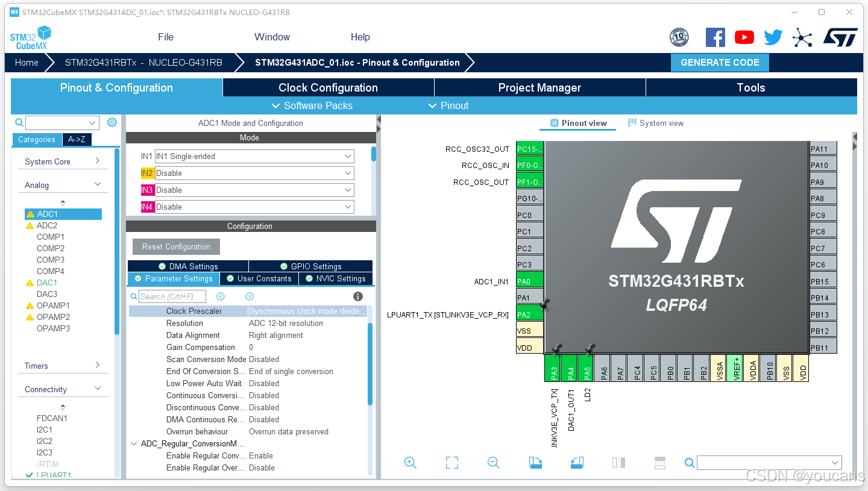Screen dimensions: 868x491
Task: Click the peripheral search magnifier icon
Action: pos(19,122)
